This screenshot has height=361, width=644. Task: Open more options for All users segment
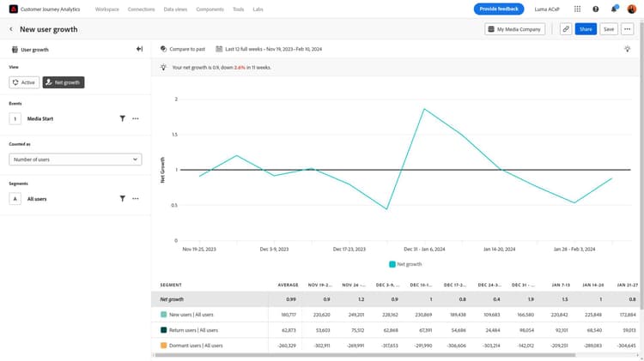click(x=136, y=199)
